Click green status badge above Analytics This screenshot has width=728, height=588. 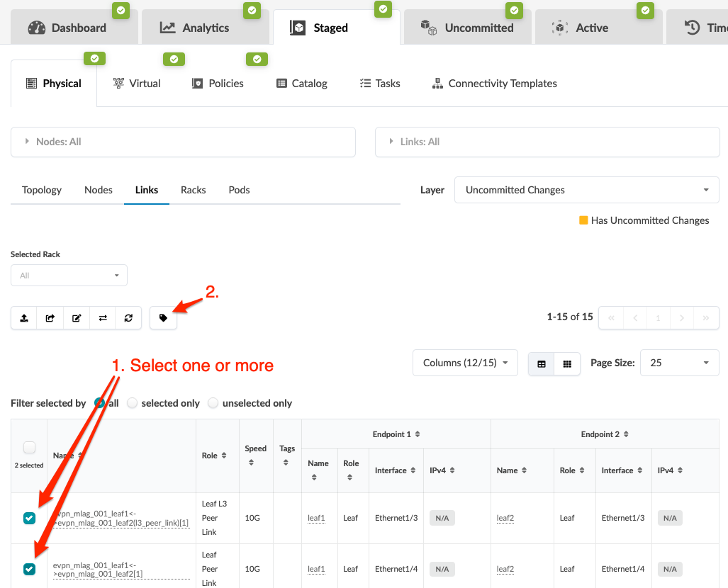point(252,10)
